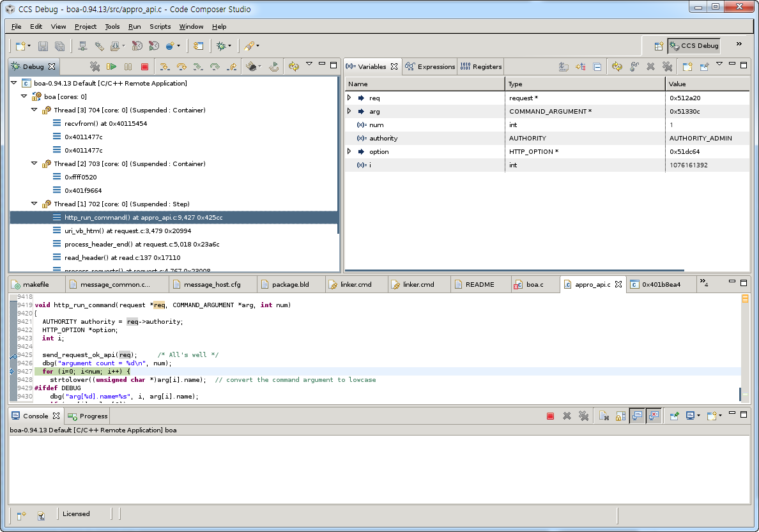Click the Suspend button in Debug view
The image size is (759, 532).
(x=128, y=66)
